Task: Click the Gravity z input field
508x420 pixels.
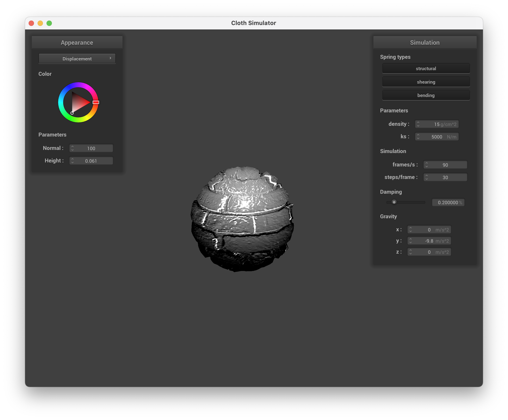Action: (429, 252)
